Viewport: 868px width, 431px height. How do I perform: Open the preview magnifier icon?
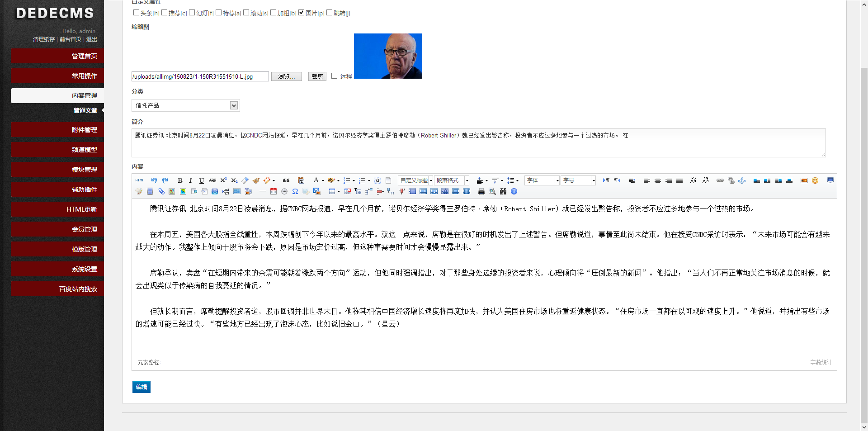pos(492,191)
